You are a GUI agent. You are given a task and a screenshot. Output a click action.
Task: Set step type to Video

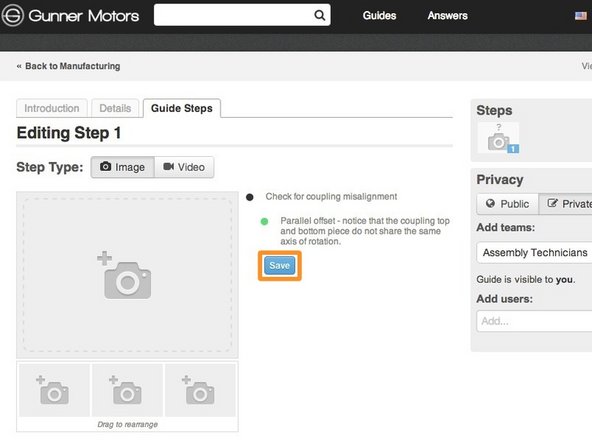coord(184,167)
